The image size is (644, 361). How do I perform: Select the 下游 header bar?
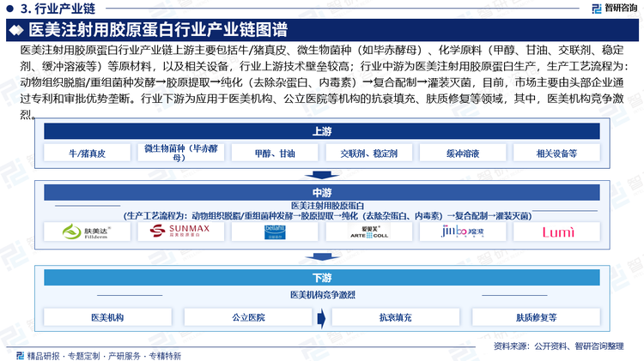pyautogui.click(x=322, y=278)
